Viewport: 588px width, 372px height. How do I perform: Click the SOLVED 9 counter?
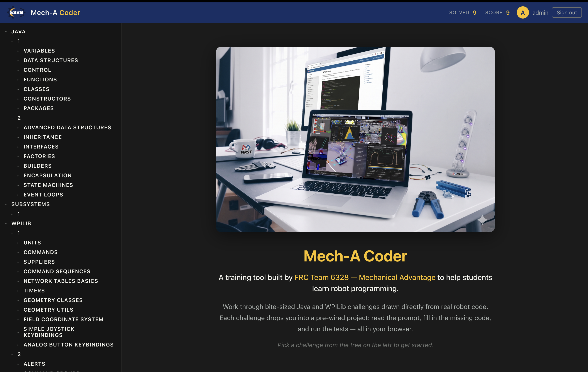pyautogui.click(x=463, y=12)
